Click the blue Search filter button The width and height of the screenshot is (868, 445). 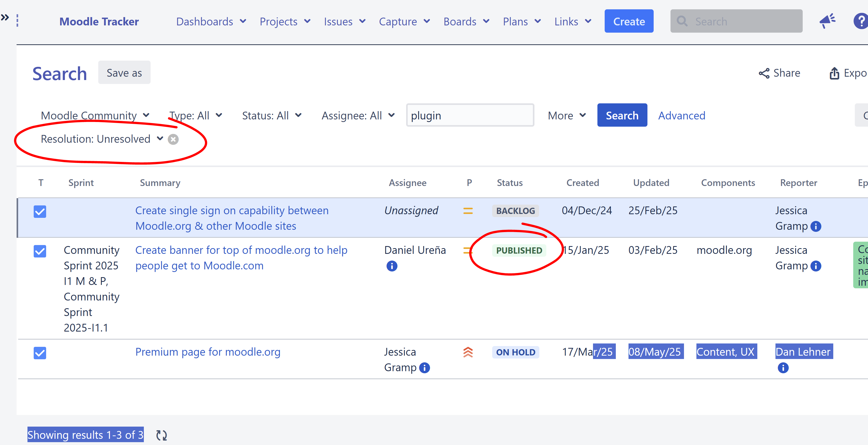click(622, 115)
